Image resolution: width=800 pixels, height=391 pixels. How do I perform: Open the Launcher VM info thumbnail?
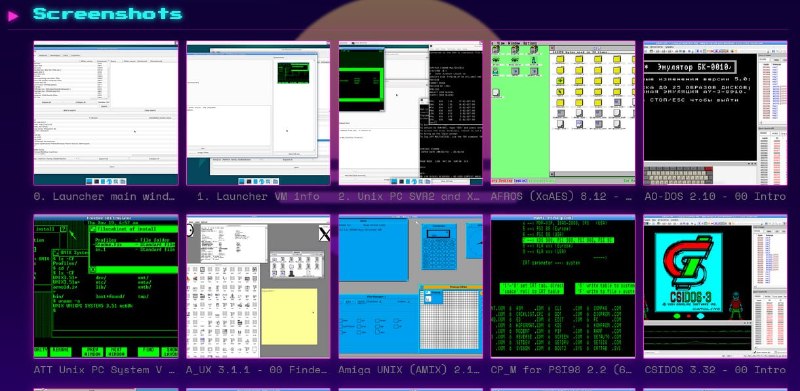click(x=258, y=113)
